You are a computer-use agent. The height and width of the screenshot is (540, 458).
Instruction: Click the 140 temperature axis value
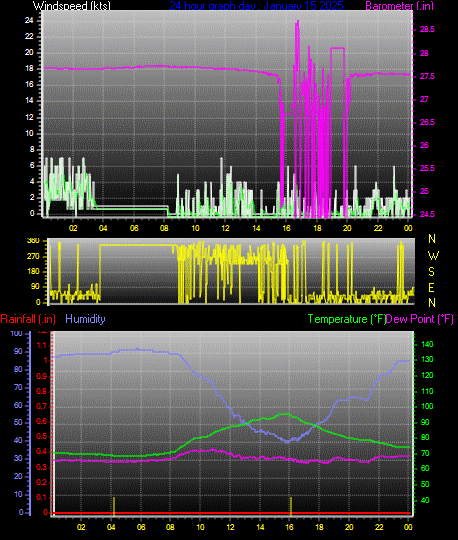[x=427, y=344]
